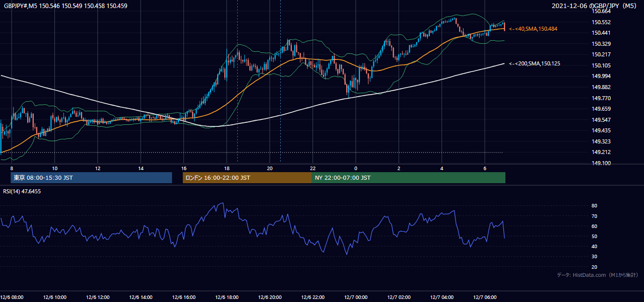
Task: Click price axis label 149.770
Action: coord(601,98)
